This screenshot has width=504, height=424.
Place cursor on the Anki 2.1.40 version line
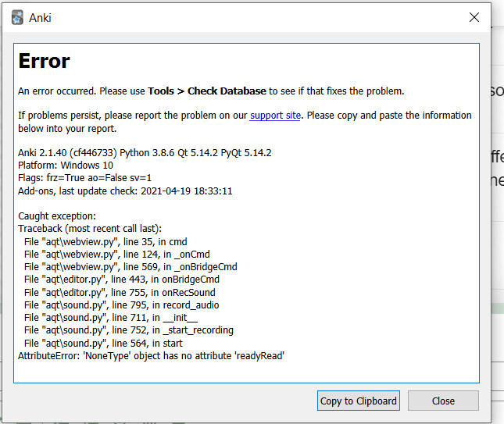(x=145, y=152)
